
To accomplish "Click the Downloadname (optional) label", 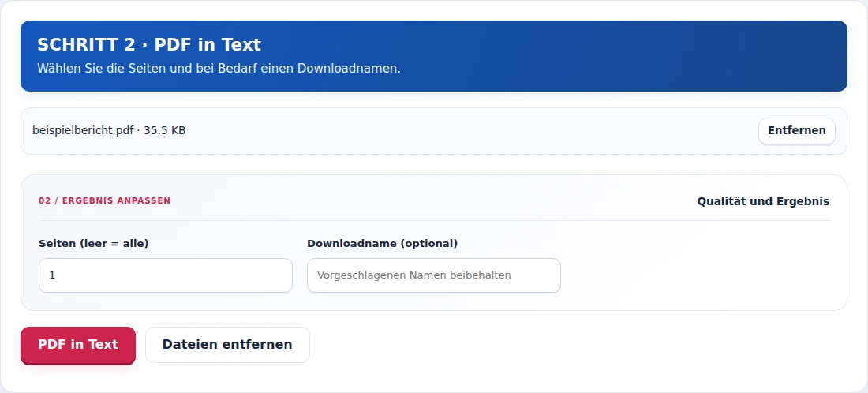I will [x=383, y=244].
